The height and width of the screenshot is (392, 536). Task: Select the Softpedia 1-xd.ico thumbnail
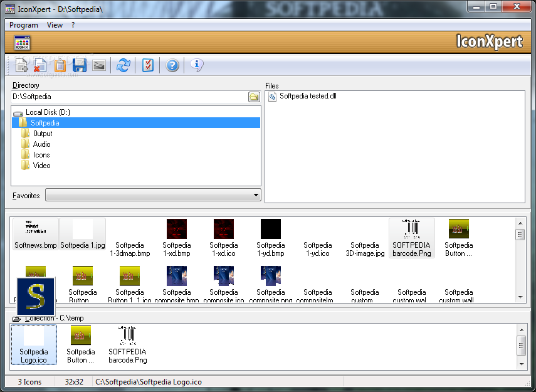(x=224, y=238)
